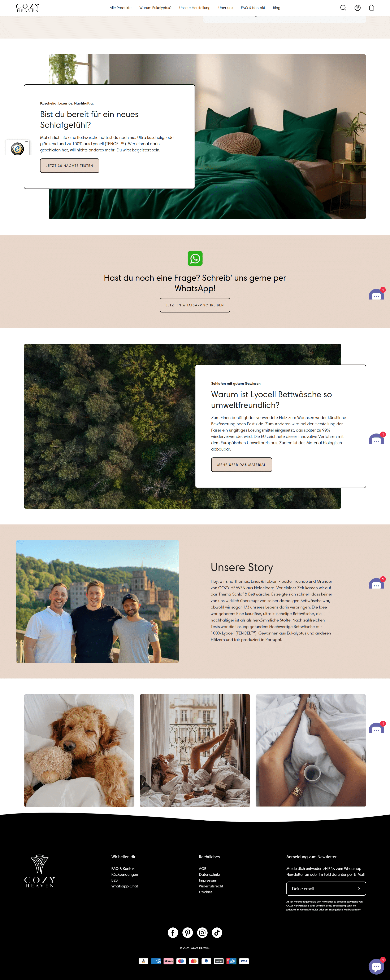This screenshot has height=980, width=390.
Task: Open the Datenschutz footer link
Action: pos(209,874)
